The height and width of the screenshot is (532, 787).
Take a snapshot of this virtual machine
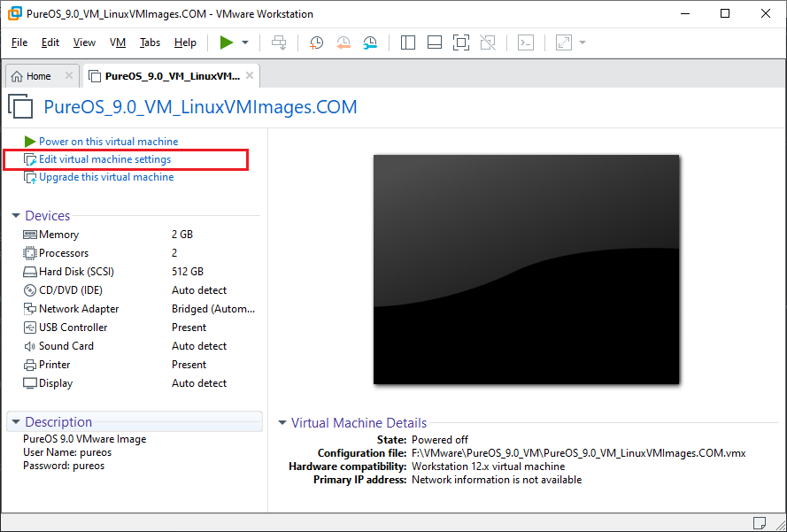pos(316,42)
